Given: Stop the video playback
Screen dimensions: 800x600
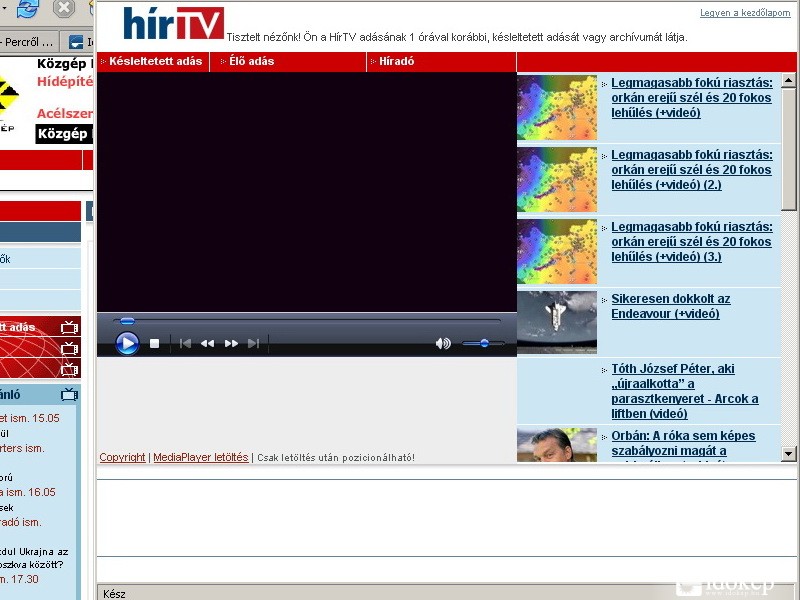Looking at the screenshot, I should [x=154, y=343].
